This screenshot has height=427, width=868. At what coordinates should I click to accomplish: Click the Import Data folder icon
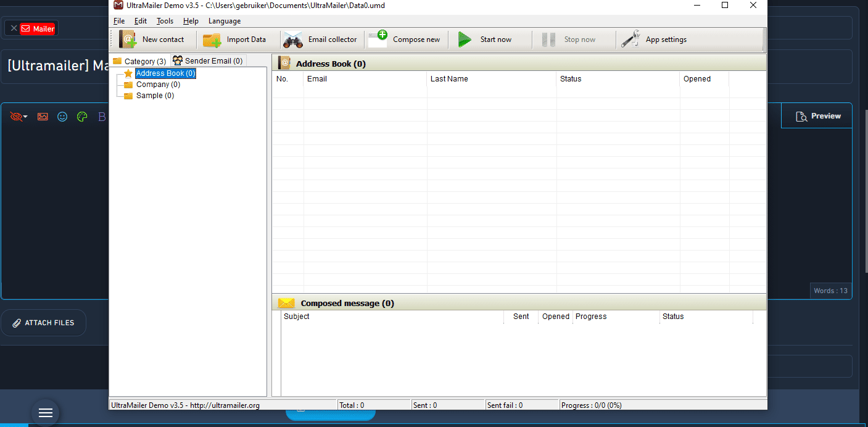(212, 40)
